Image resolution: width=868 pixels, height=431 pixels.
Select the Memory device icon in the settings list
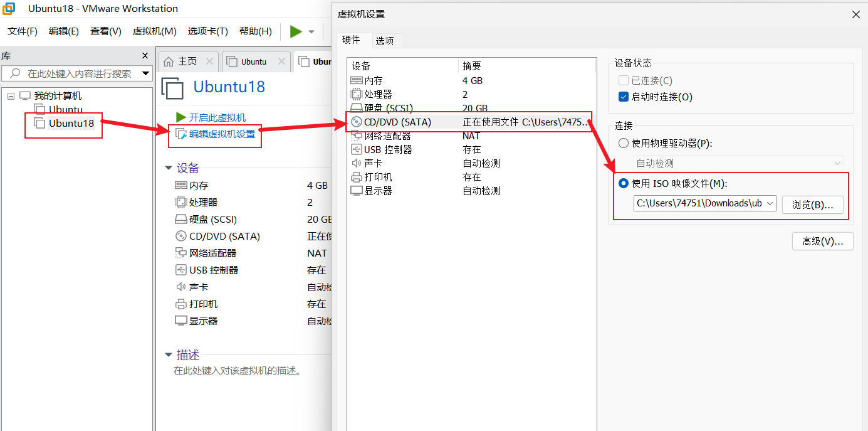point(356,80)
